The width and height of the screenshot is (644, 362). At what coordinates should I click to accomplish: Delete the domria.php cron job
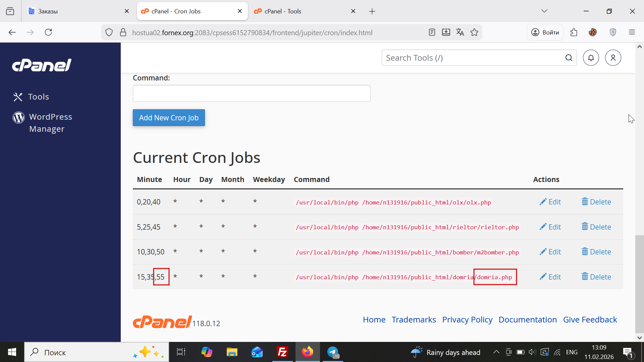pos(596,277)
